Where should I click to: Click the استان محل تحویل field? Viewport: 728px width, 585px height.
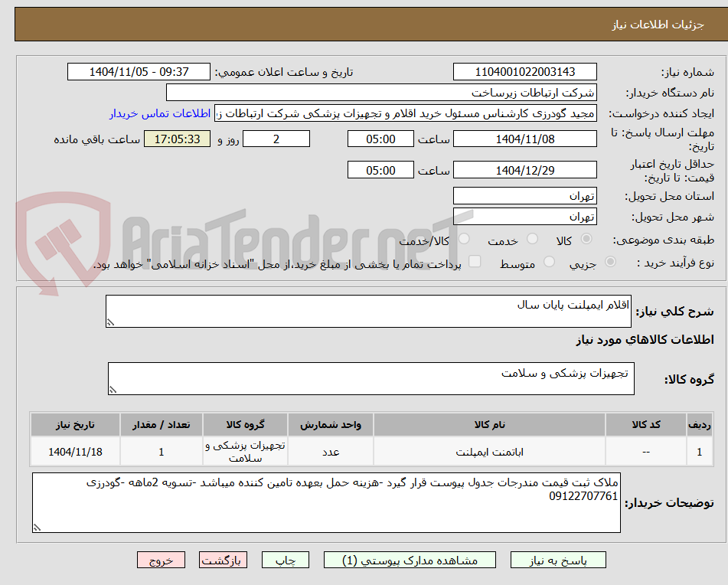point(524,196)
